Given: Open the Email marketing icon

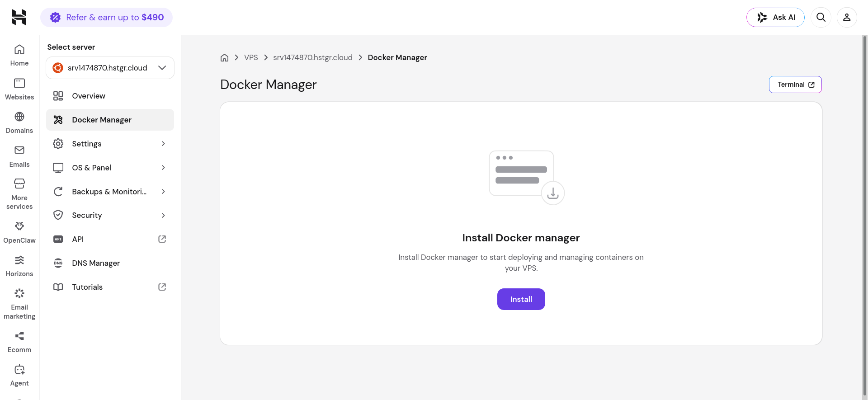Looking at the screenshot, I should [x=19, y=293].
